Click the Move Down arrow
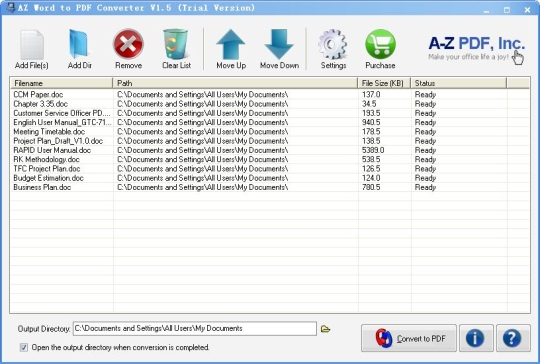Screen dimensions: 540x364 [x=279, y=44]
